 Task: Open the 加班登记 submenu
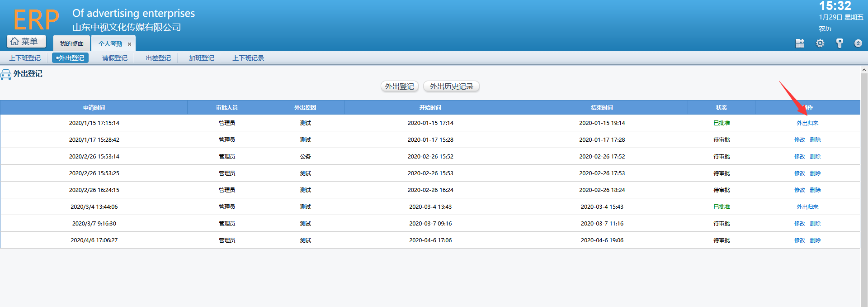[202, 58]
